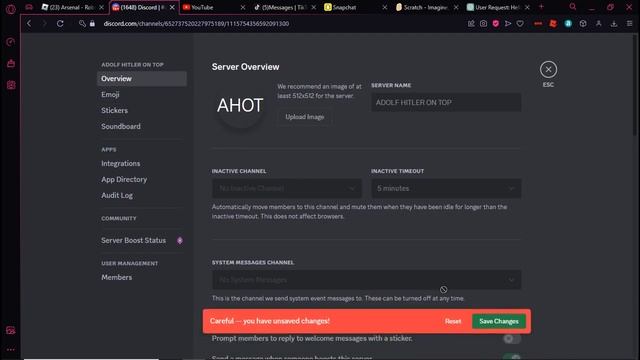Click the search magnifier in address bar
Screen dimensions: 640x360
pos(82,24)
